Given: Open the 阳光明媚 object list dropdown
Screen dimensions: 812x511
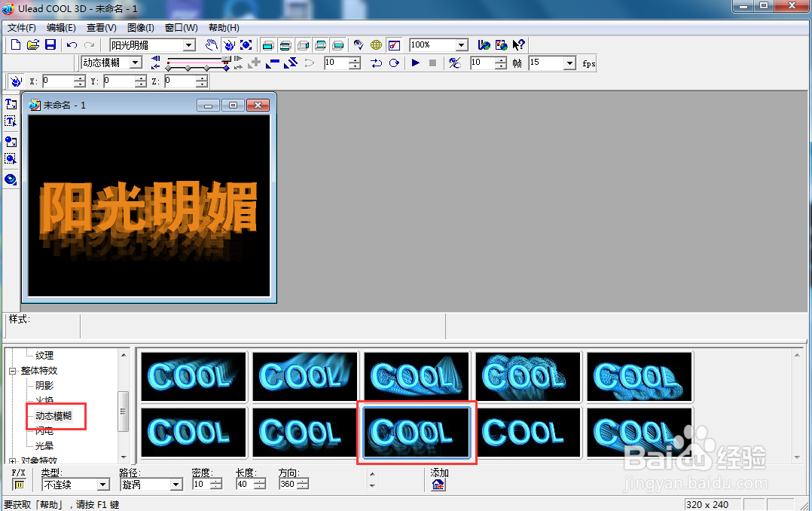Looking at the screenshot, I should click(190, 46).
